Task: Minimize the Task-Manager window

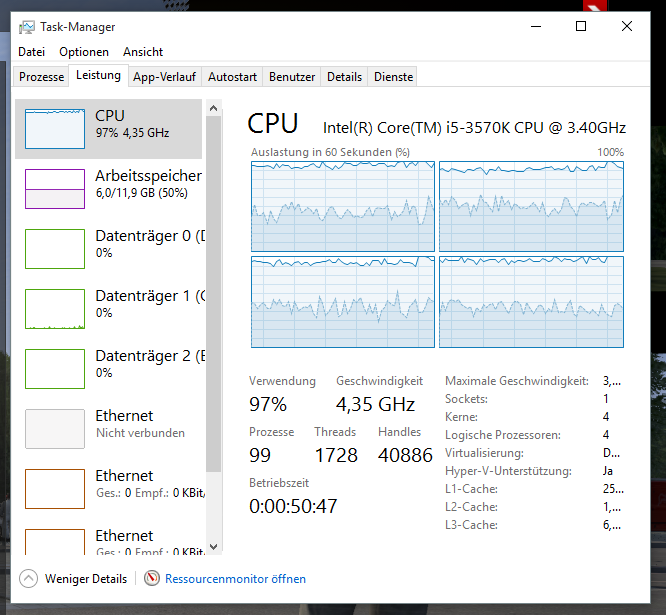Action: [536, 26]
